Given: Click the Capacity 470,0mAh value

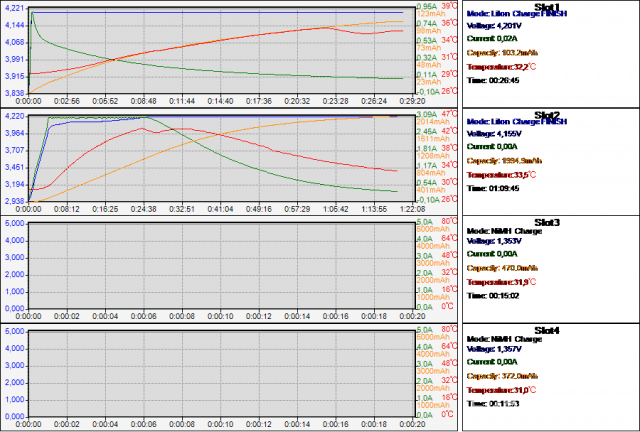Looking at the screenshot, I should (x=502, y=268).
